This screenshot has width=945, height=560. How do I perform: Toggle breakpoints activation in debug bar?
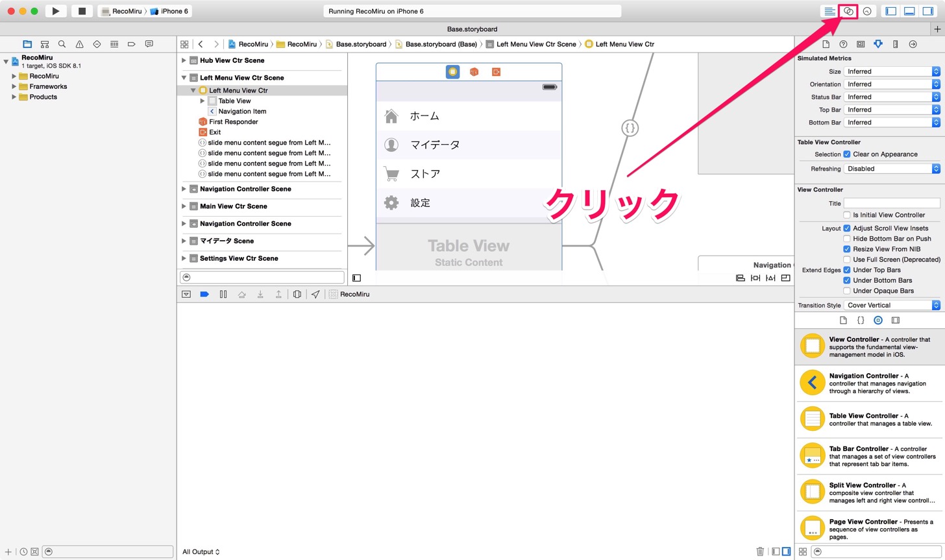click(204, 294)
